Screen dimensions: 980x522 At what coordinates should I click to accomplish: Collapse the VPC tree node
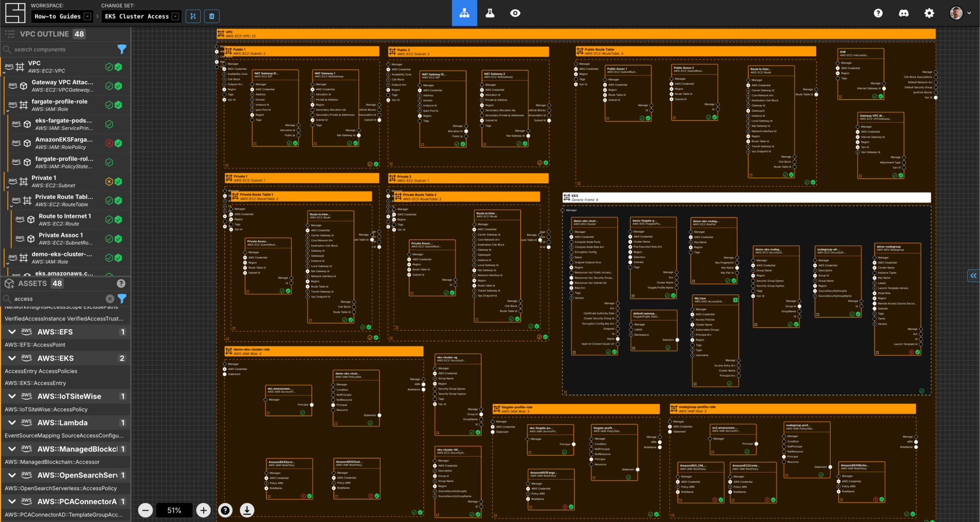(x=4, y=72)
